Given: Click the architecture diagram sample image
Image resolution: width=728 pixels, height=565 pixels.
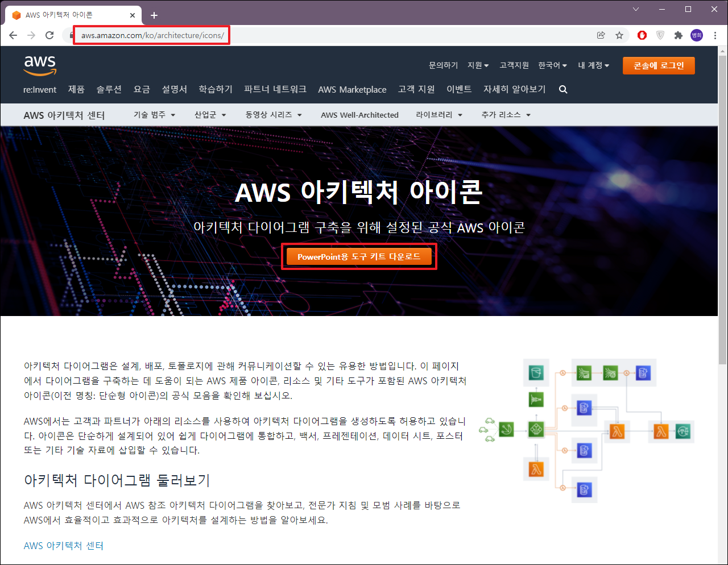Looking at the screenshot, I should [x=586, y=431].
